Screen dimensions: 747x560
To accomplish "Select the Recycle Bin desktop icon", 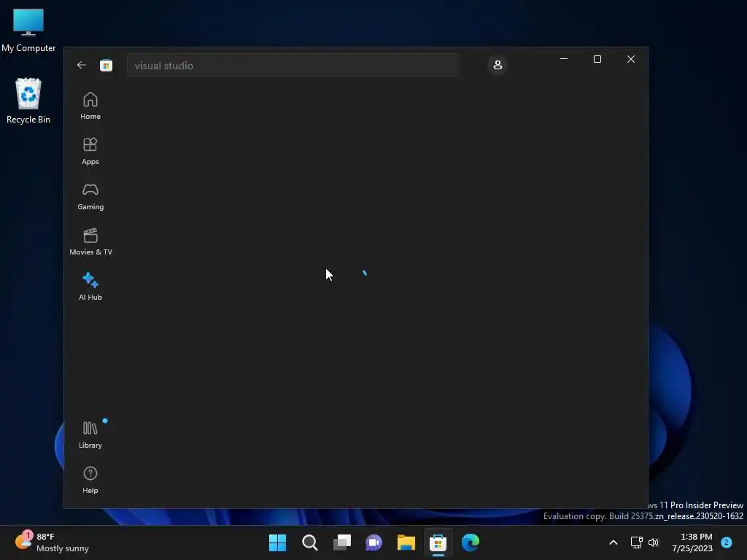I will pos(28,101).
